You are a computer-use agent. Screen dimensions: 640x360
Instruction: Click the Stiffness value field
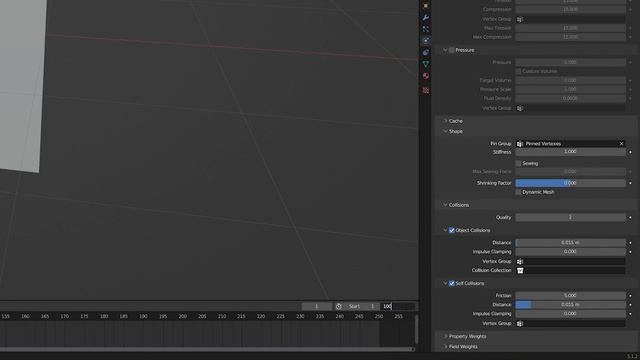570,152
